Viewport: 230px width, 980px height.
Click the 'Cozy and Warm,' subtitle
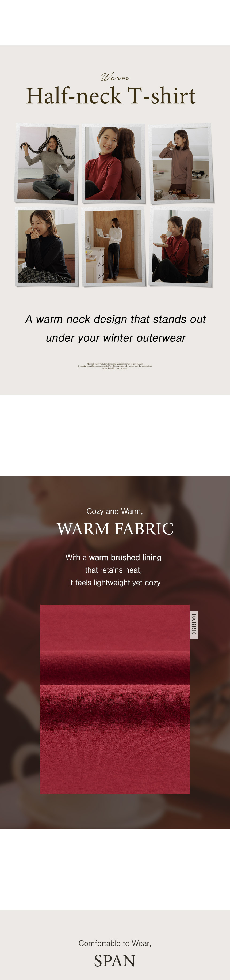(x=115, y=511)
